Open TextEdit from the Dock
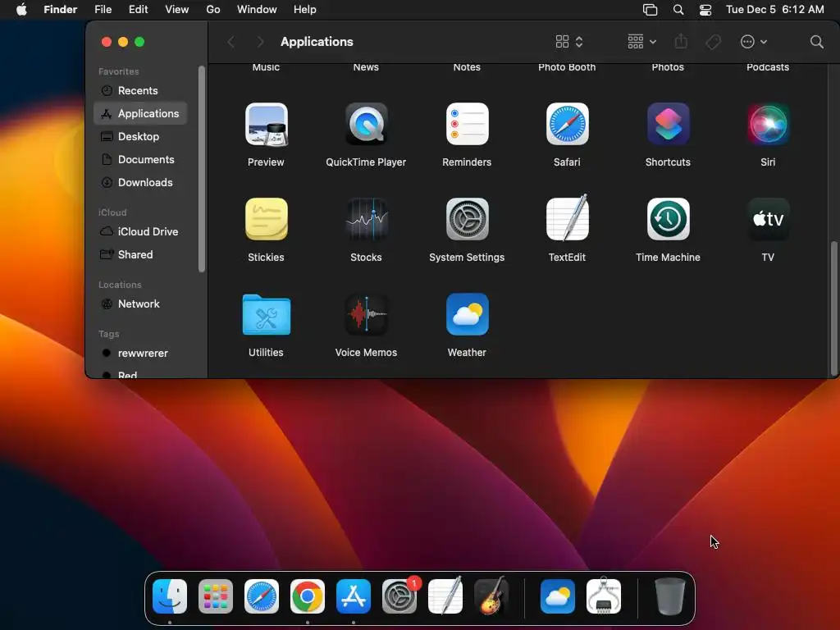The height and width of the screenshot is (630, 840). (445, 596)
